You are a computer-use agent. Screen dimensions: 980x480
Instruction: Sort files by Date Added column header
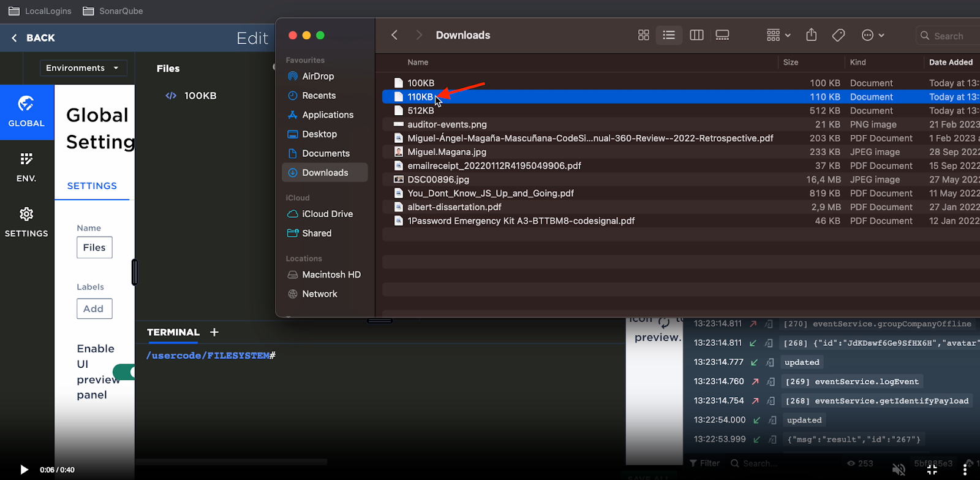[x=951, y=62]
